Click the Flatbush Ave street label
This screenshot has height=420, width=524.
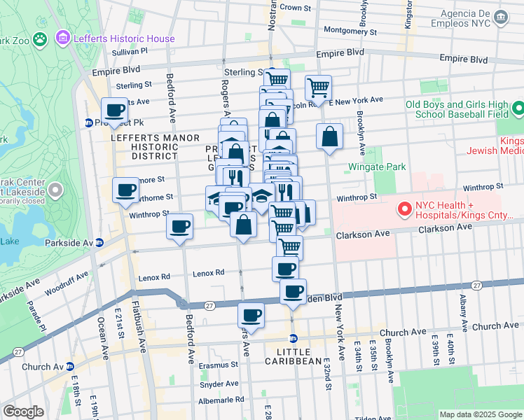(139, 327)
